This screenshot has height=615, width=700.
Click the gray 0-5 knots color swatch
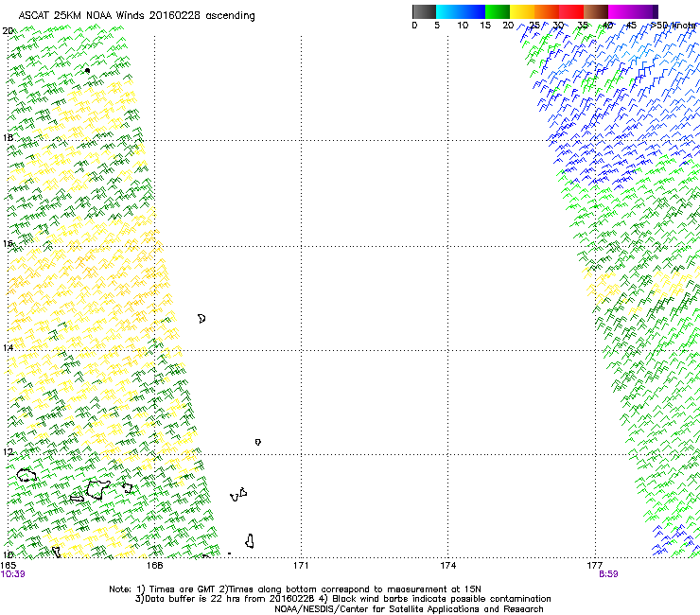coord(424,11)
